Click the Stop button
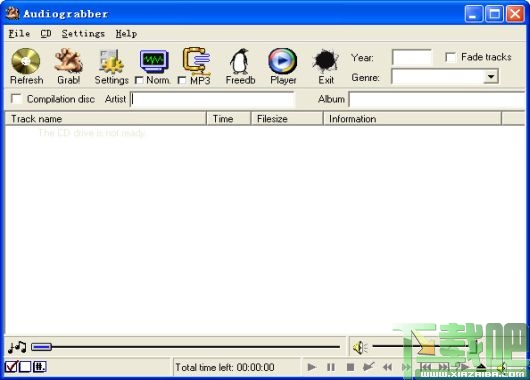This screenshot has height=380, width=530. (x=351, y=367)
